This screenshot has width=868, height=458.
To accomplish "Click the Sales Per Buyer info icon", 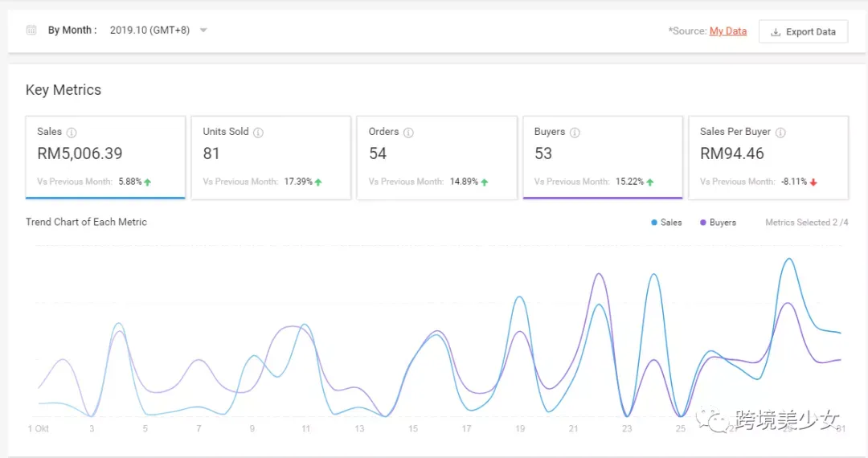I will [780, 133].
